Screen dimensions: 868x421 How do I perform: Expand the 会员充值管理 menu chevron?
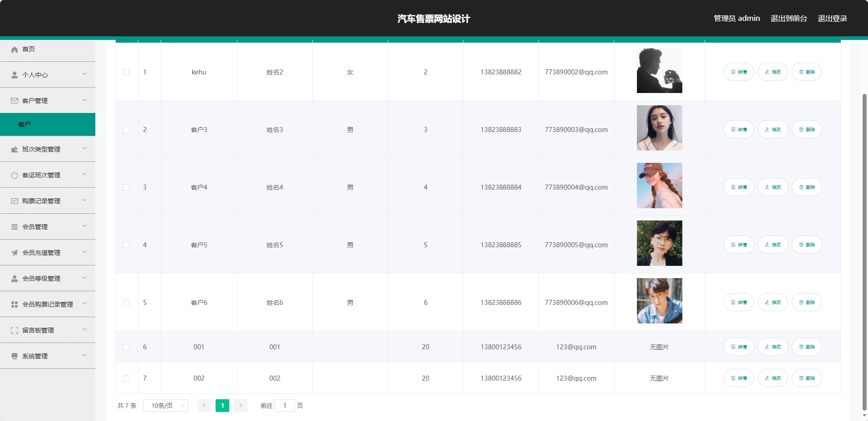click(84, 252)
